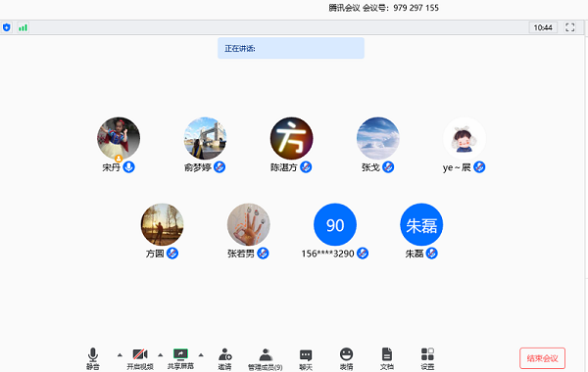This screenshot has width=588, height=372.
Task: Select 方圆's sunset trees avatar
Action: [162, 224]
